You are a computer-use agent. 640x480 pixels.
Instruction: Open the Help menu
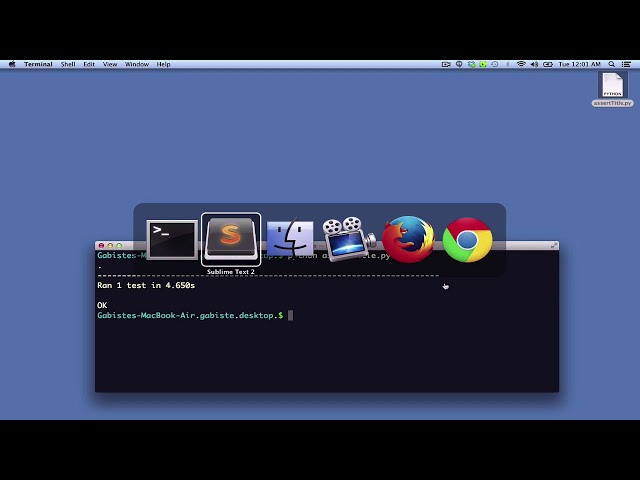click(163, 64)
